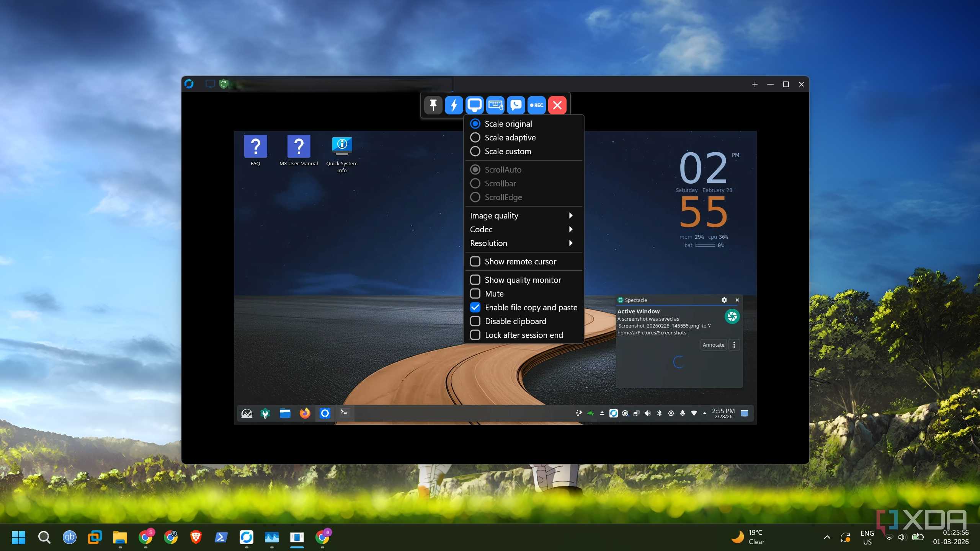980x551 pixels.
Task: Dismiss the Spectacle notification
Action: 737,300
